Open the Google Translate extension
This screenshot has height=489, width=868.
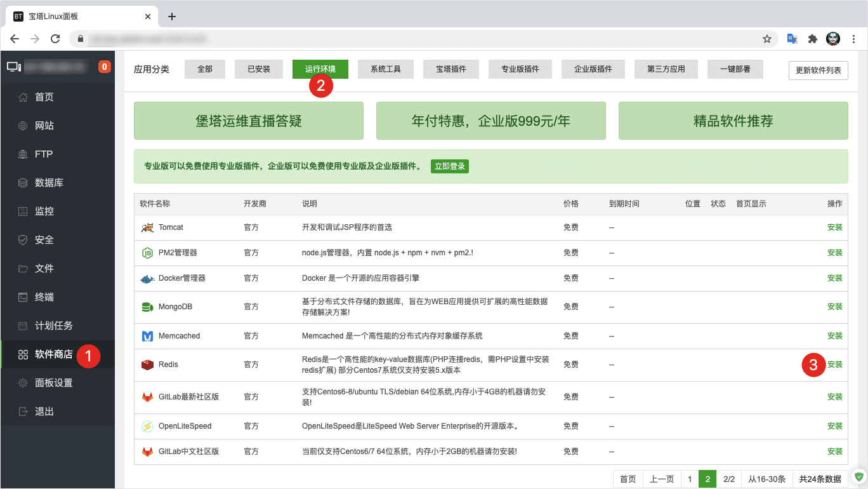792,39
